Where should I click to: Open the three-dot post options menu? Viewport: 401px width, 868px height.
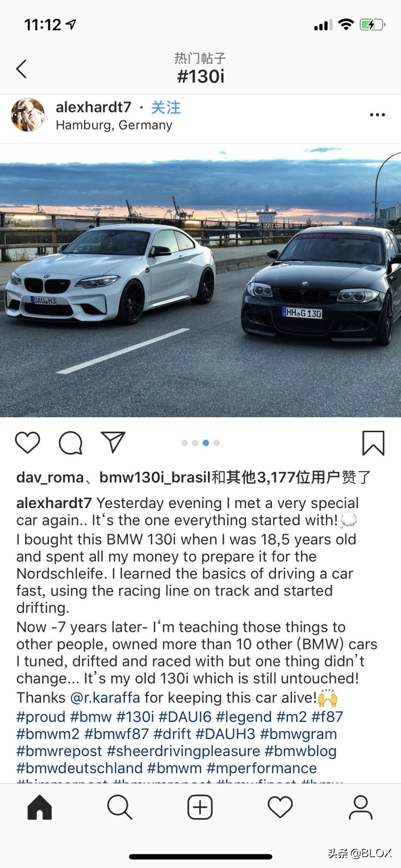(x=377, y=115)
